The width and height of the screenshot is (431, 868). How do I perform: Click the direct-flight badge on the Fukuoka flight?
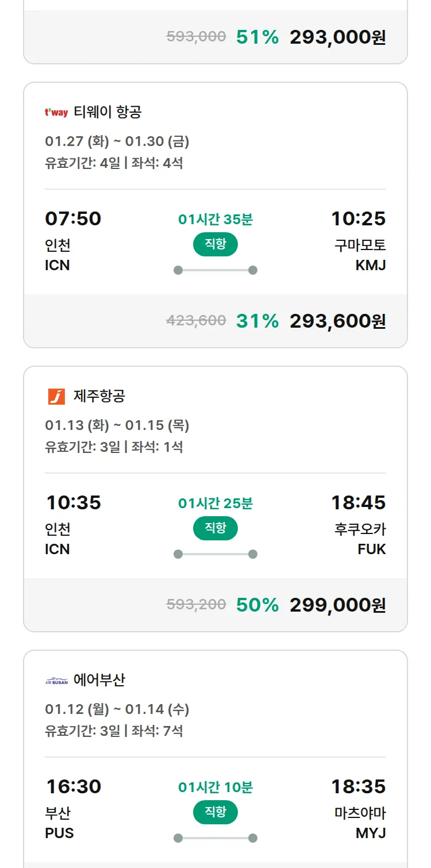[215, 528]
